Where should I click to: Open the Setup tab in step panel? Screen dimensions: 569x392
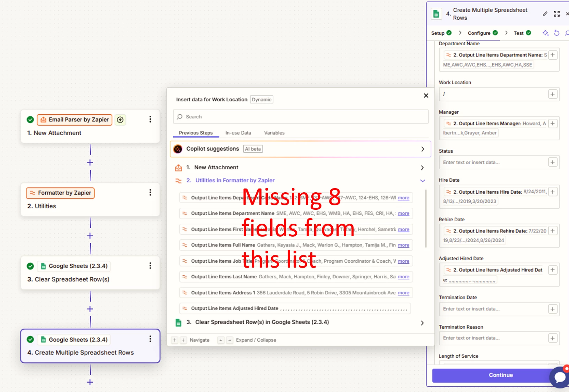point(441,33)
